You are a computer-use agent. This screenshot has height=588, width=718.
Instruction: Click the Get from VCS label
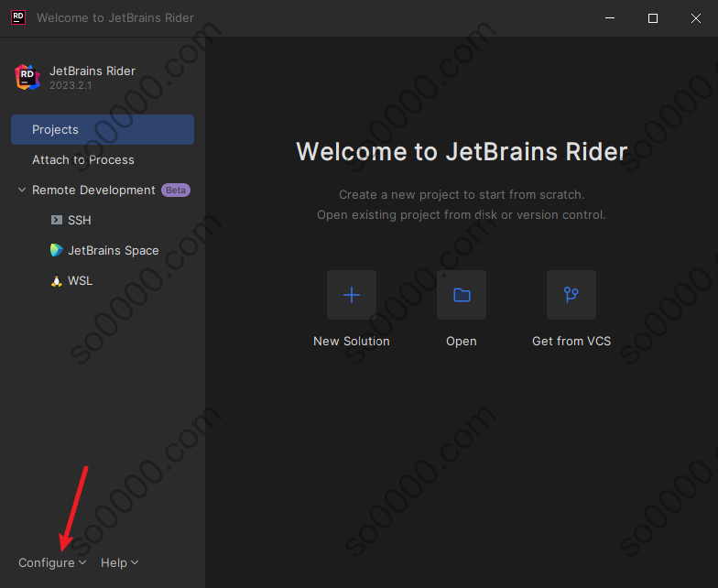click(x=571, y=341)
